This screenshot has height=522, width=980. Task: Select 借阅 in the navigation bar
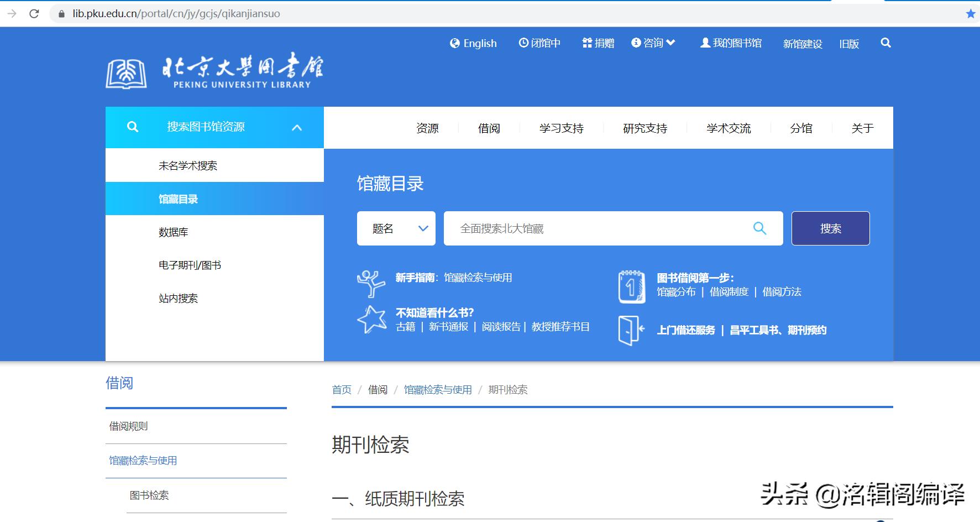[x=489, y=128]
